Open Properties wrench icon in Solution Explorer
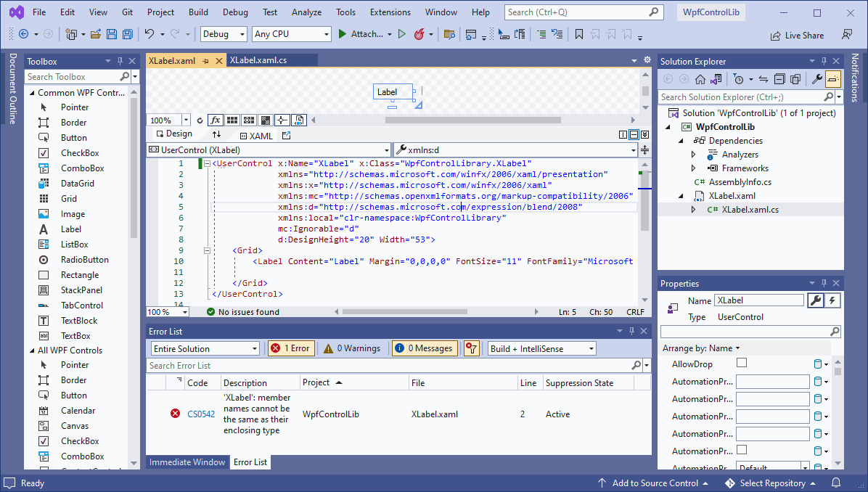Screen dimensions: 868x492 (816, 79)
